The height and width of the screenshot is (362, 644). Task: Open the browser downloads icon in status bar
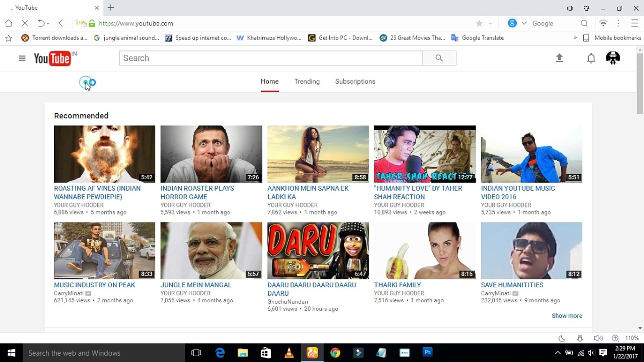coord(580,338)
